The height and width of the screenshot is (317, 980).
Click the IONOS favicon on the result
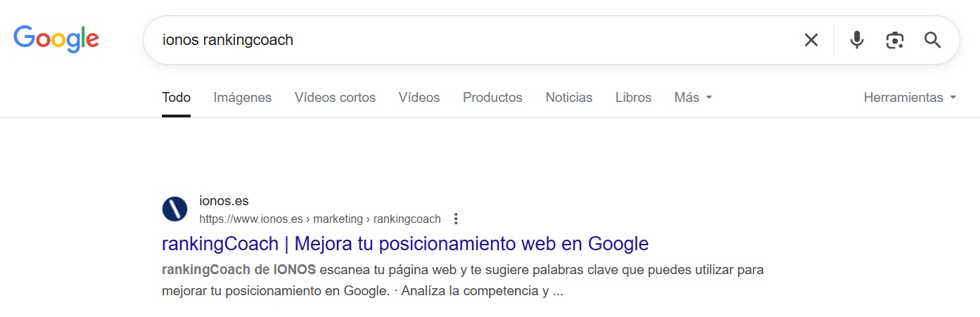[174, 209]
